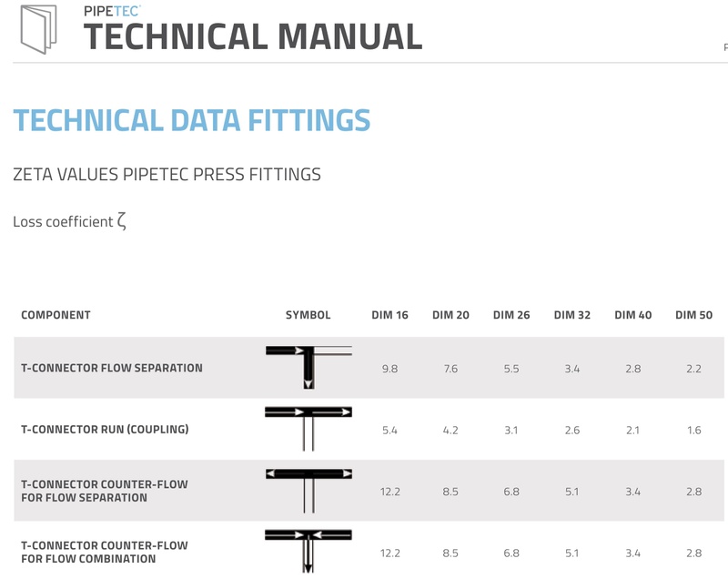Click the zeta symbol after Loss coefficient
This screenshot has width=728, height=579.
point(122,222)
